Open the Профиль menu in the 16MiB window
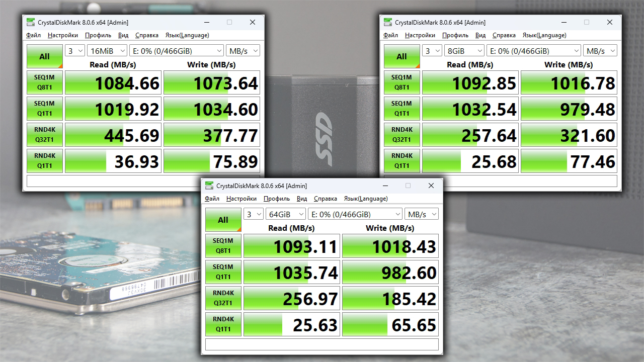This screenshot has height=362, width=644. click(98, 35)
